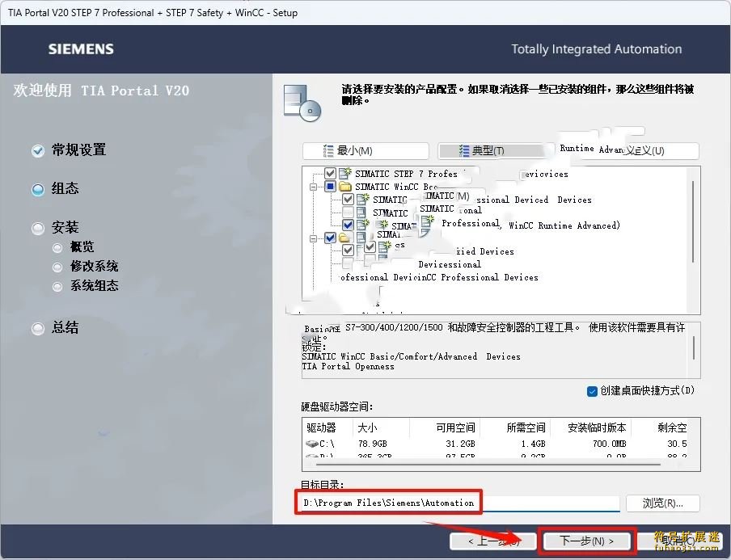Click the STEP 7 Professional product icon
The width and height of the screenshot is (731, 560).
click(345, 173)
